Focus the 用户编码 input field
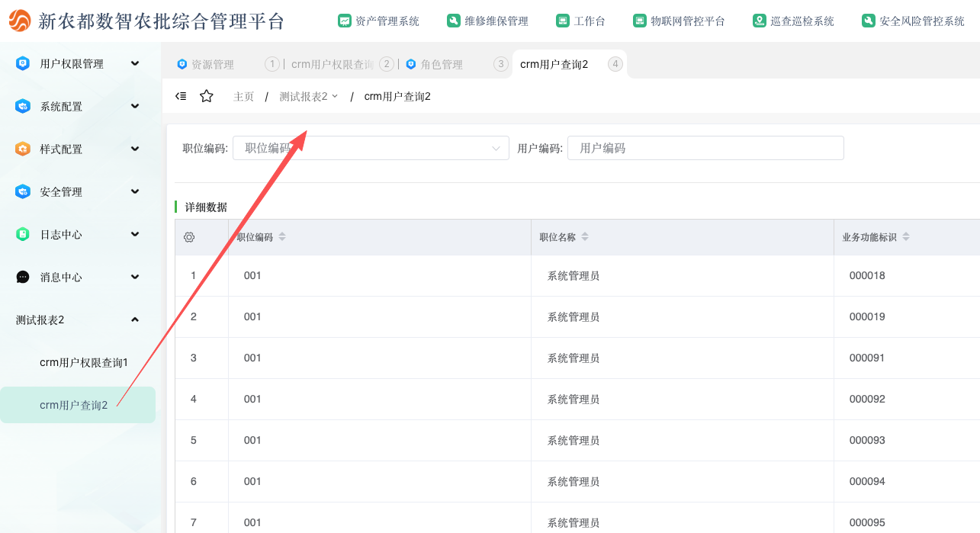980x533 pixels. tap(705, 148)
